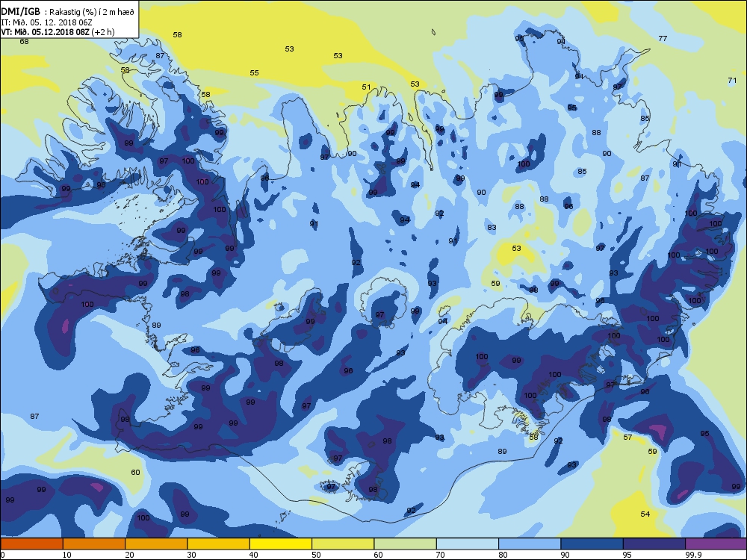Click the 30 legend scale label
This screenshot has height=560, width=747.
(191, 555)
